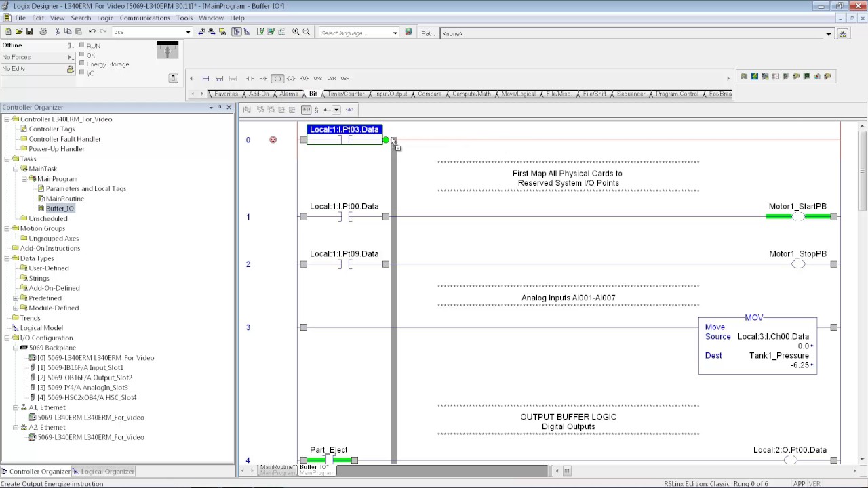868x488 pixels.
Task: Open the Path dropdown
Action: point(828,33)
